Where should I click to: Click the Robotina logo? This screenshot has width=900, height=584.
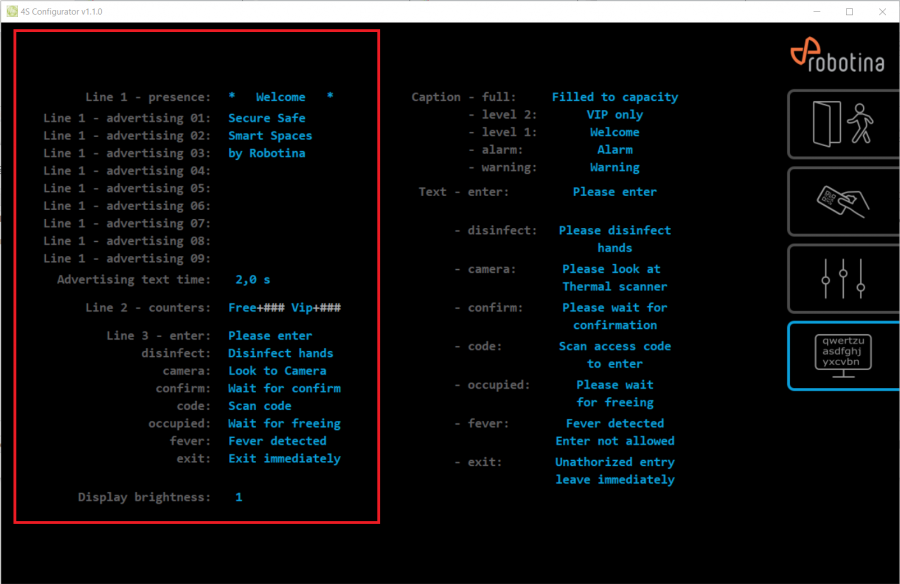pos(837,55)
